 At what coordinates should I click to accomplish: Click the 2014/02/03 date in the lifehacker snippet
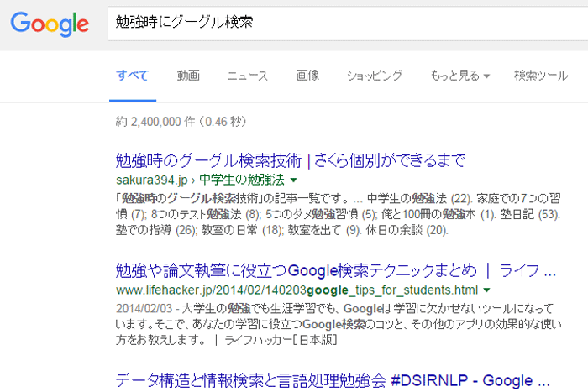tap(140, 306)
